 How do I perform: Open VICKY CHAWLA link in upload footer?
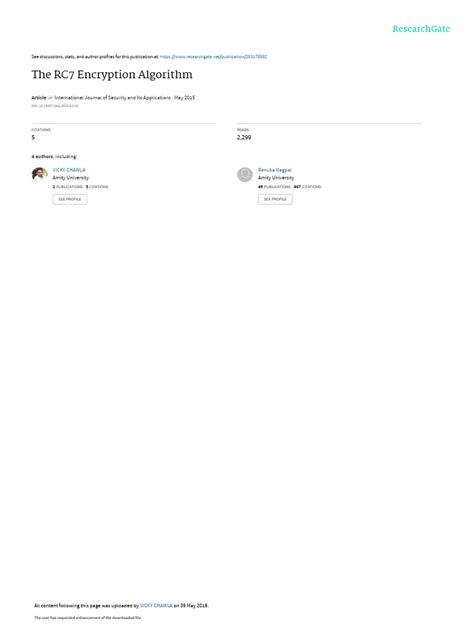click(156, 605)
